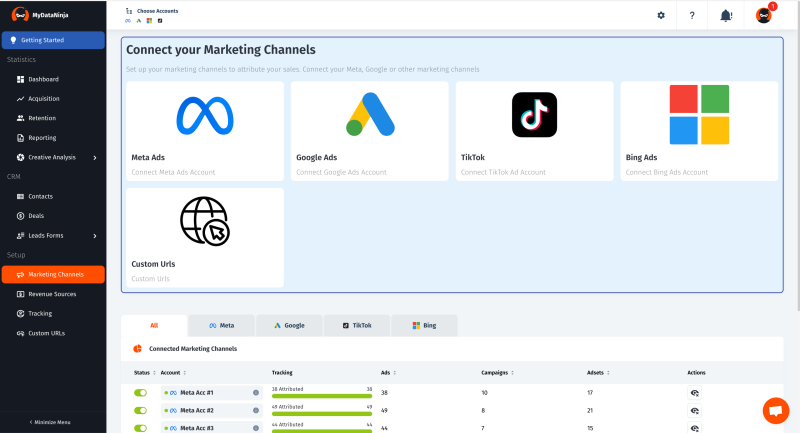Sort by Account column
This screenshot has width=800, height=433.
(173, 373)
